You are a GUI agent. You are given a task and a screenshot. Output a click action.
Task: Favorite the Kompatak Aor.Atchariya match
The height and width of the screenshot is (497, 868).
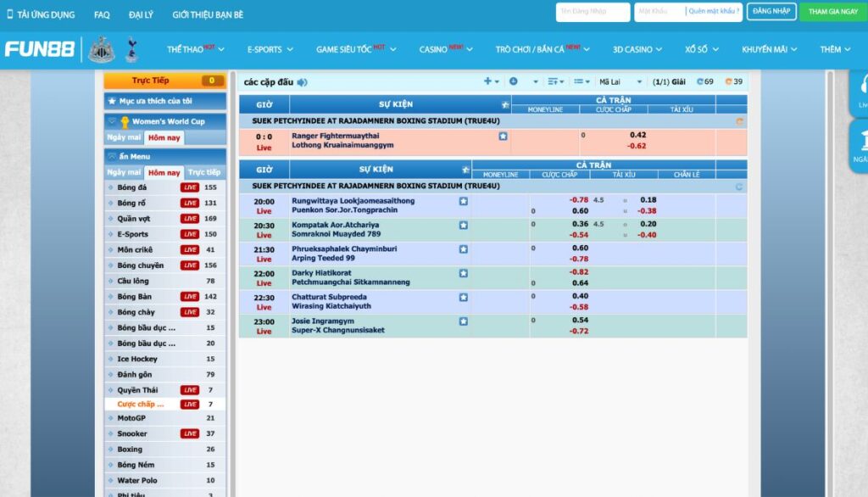tap(464, 225)
